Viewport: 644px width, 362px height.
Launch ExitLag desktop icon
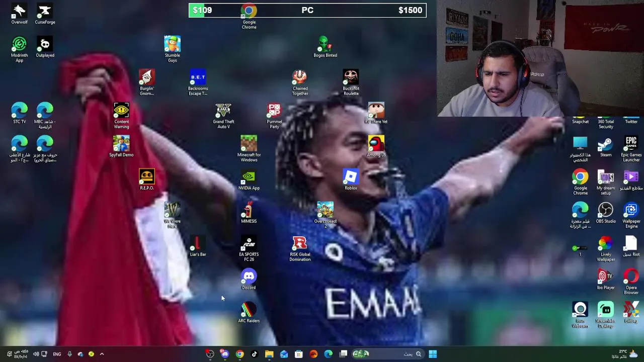tap(631, 313)
